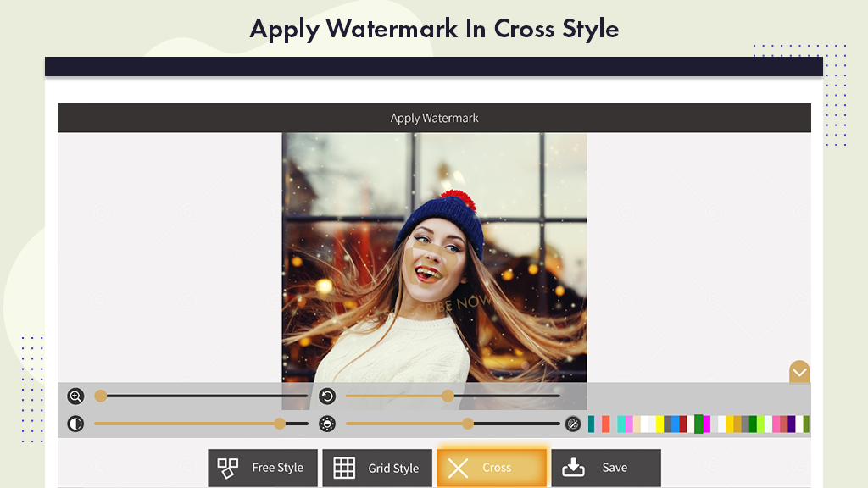Viewport: 868px width, 488px height.
Task: Choose the blue color swatch
Action: [x=676, y=424]
